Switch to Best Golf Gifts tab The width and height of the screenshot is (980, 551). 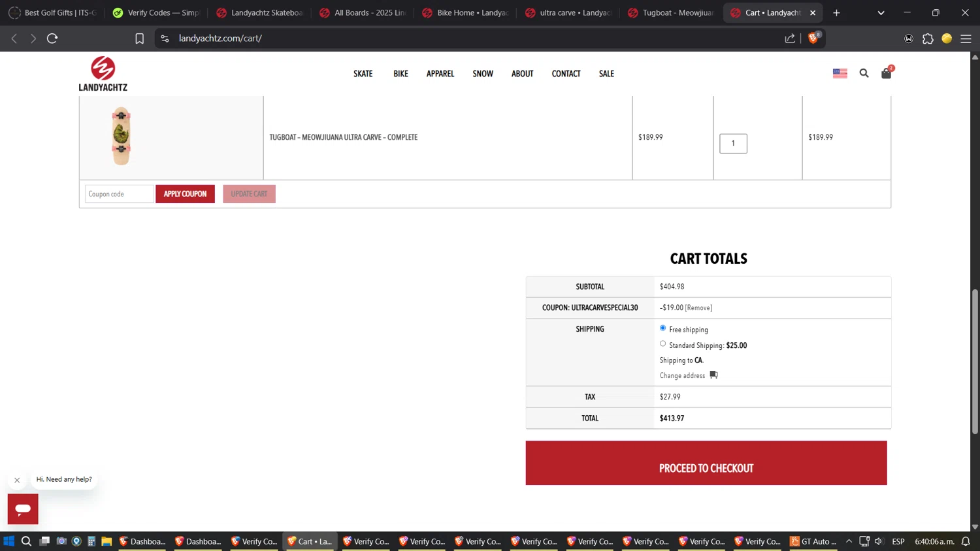[x=52, y=12]
